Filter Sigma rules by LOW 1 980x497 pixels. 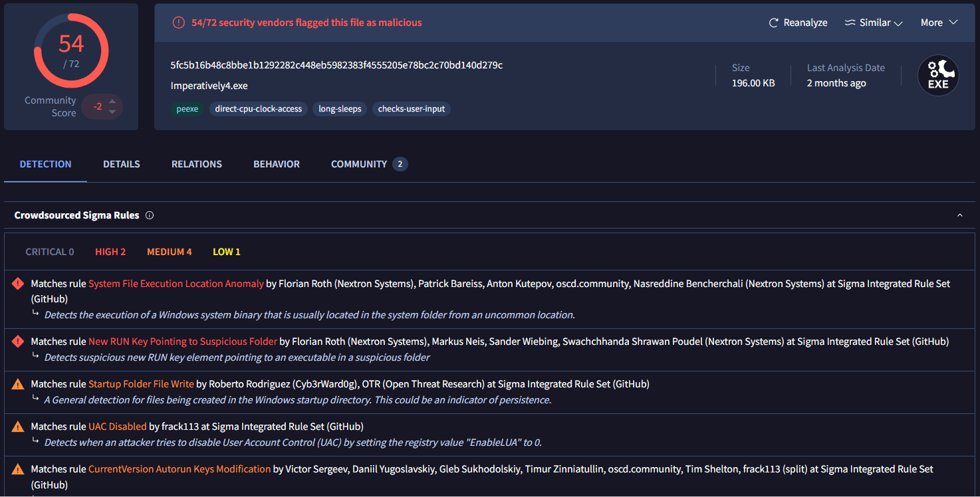pos(227,252)
